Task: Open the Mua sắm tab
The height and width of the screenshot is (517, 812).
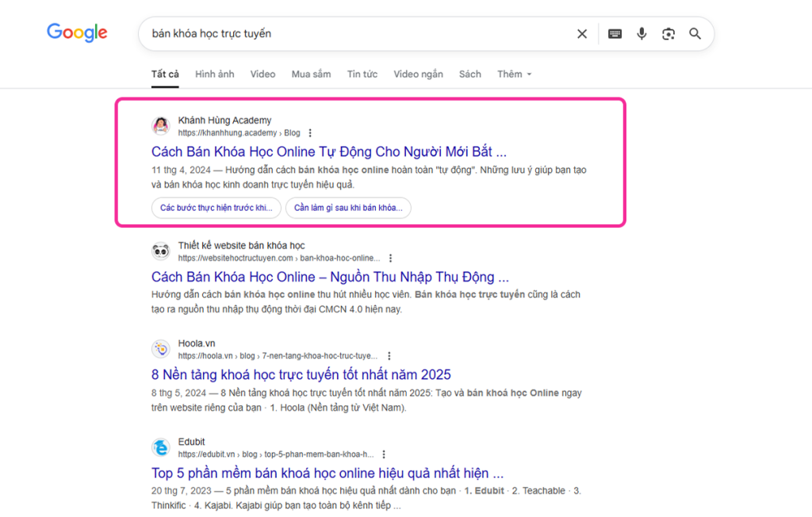Action: [311, 74]
